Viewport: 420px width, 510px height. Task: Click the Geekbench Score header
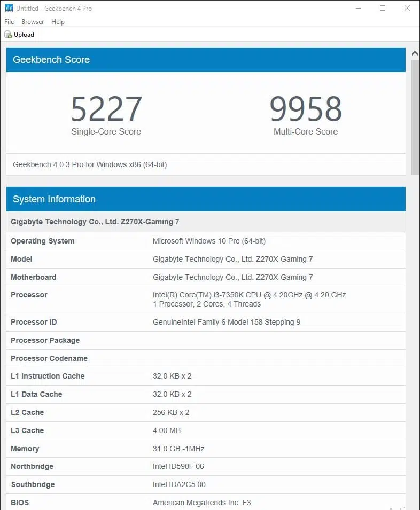click(206, 60)
